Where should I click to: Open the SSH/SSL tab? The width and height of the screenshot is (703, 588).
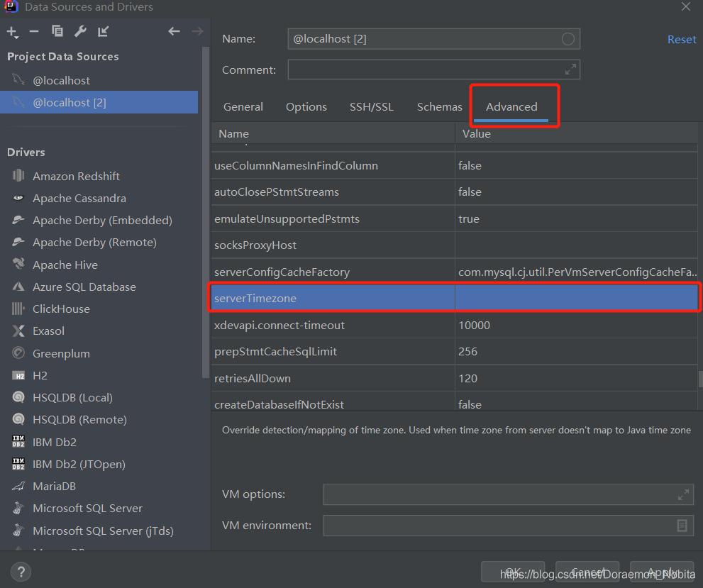372,106
